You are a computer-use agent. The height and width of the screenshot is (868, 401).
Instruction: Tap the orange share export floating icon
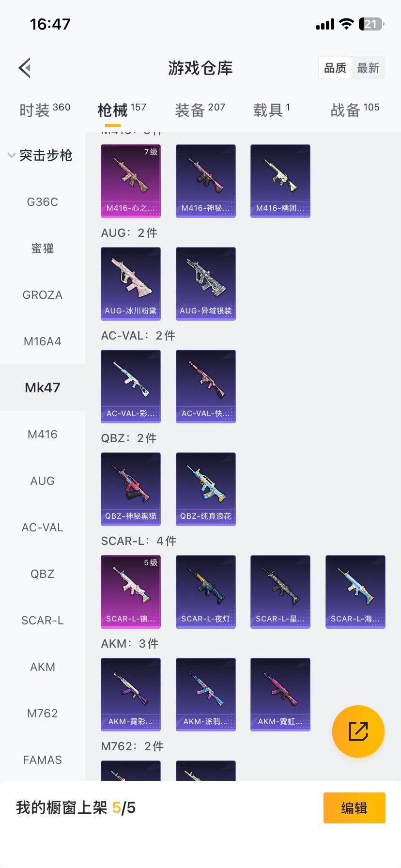tap(358, 731)
